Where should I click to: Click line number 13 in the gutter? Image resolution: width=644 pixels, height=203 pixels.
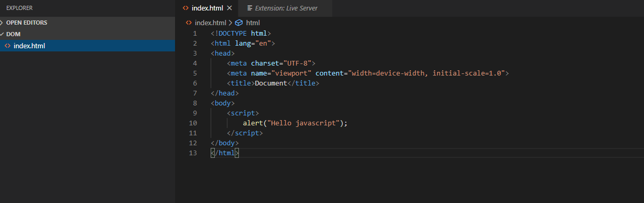click(193, 153)
